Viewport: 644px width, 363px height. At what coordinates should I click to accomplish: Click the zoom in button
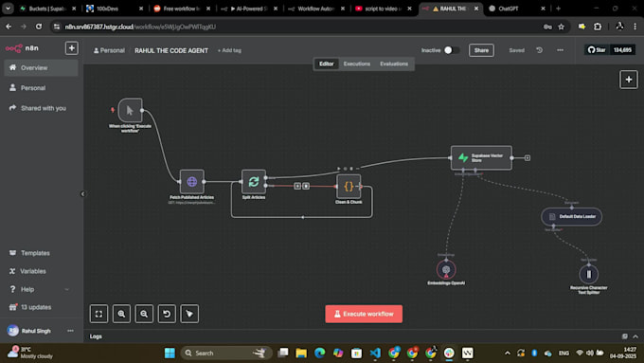click(121, 314)
